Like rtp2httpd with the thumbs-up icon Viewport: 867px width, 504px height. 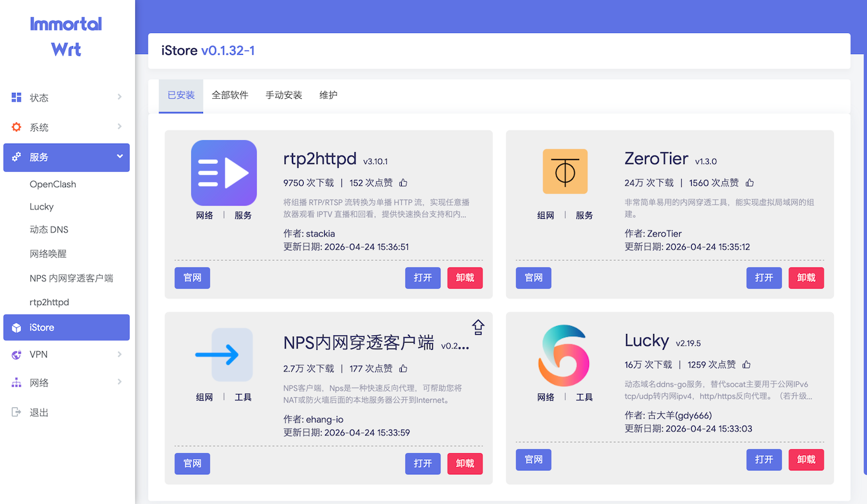[x=403, y=182]
